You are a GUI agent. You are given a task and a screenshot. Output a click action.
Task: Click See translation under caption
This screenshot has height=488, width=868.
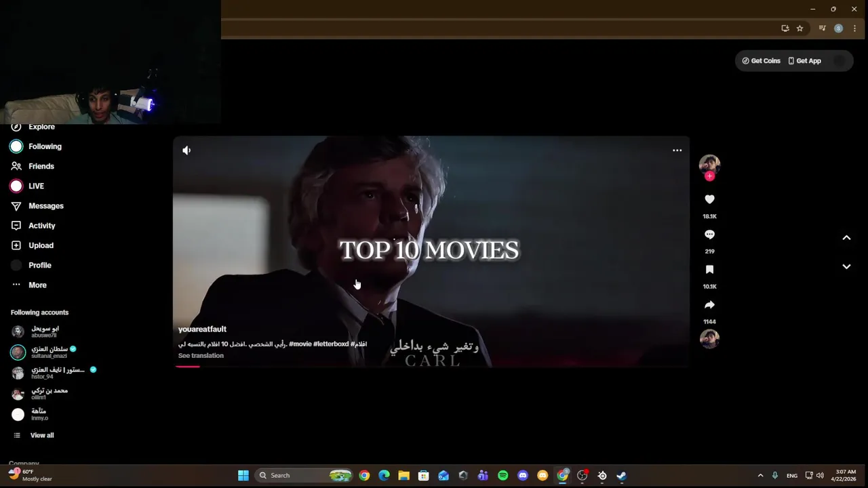click(201, 356)
